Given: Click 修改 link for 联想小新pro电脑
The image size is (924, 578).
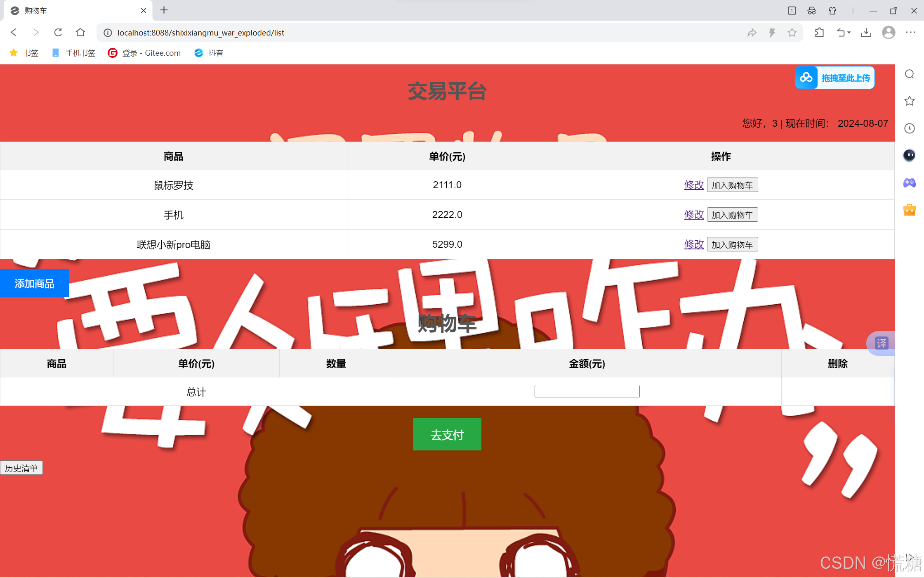Looking at the screenshot, I should pyautogui.click(x=694, y=244).
